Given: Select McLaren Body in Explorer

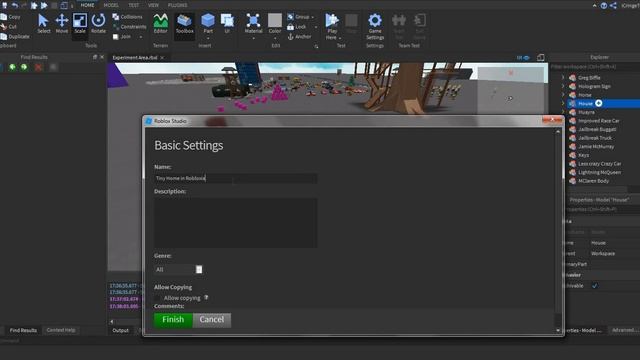Looking at the screenshot, I should point(593,181).
